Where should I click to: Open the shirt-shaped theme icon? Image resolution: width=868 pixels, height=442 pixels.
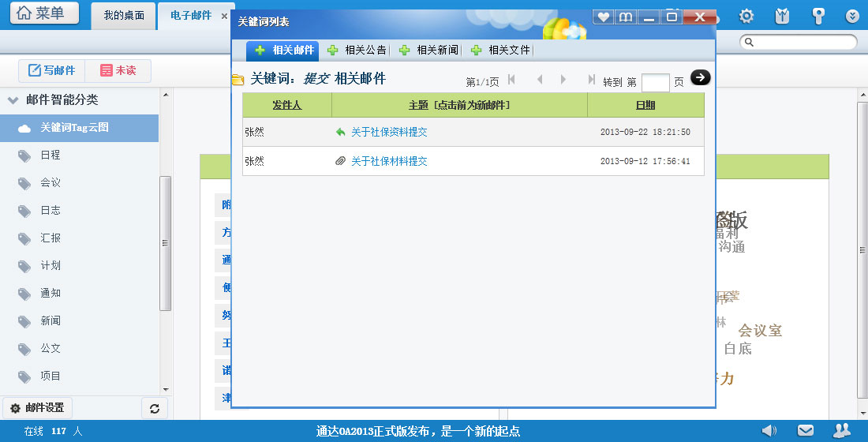pos(782,16)
